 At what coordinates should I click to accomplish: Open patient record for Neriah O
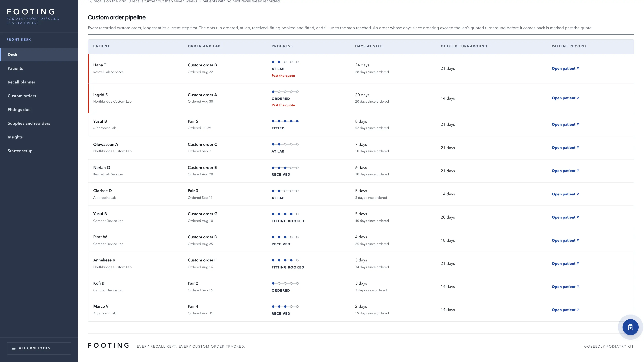(565, 171)
